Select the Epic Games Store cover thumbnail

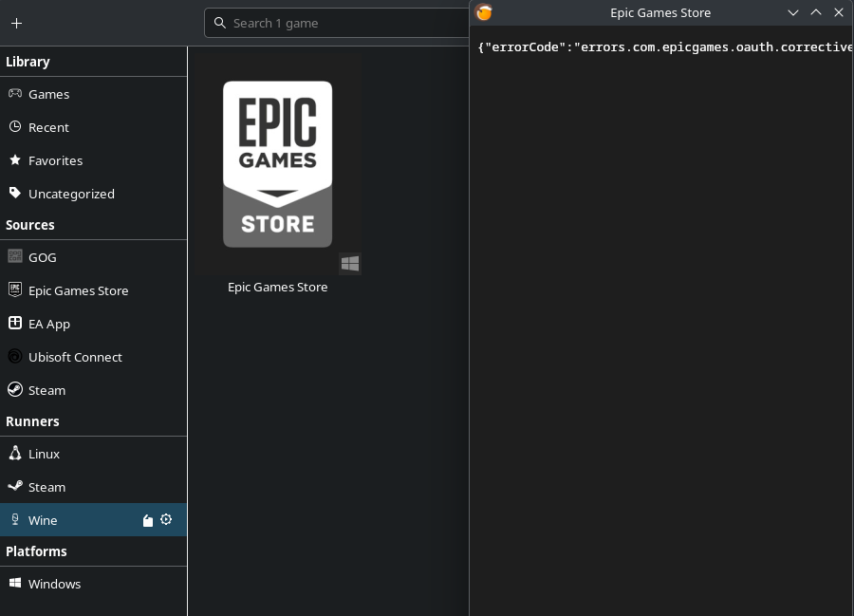pyautogui.click(x=278, y=164)
